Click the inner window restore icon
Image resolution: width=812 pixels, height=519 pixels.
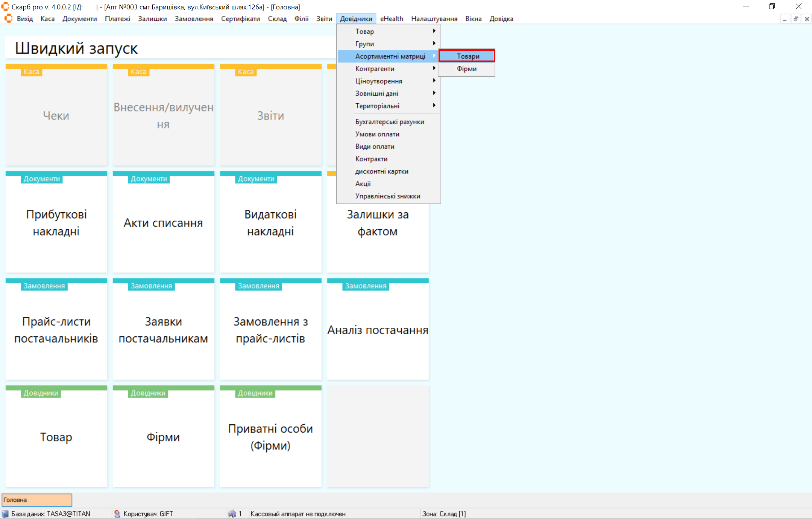pyautogui.click(x=796, y=19)
